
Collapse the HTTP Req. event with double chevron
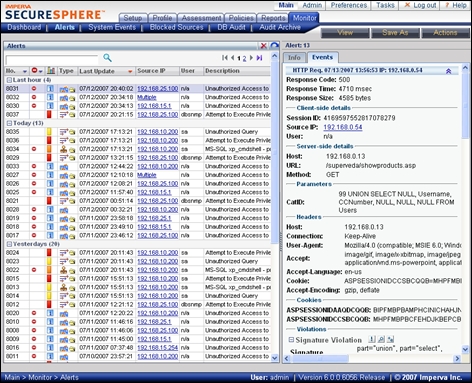[449, 71]
